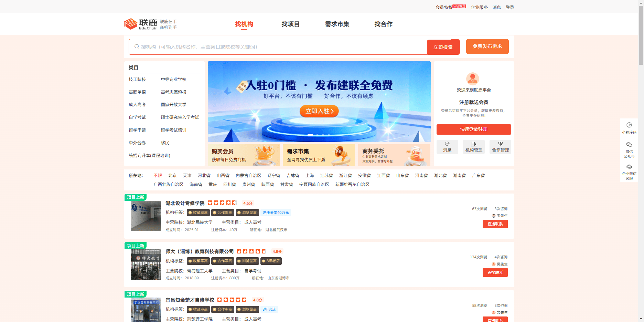The width and height of the screenshot is (644, 322).
Task: Open the 合作管理 shortcut tile
Action: [x=501, y=147]
